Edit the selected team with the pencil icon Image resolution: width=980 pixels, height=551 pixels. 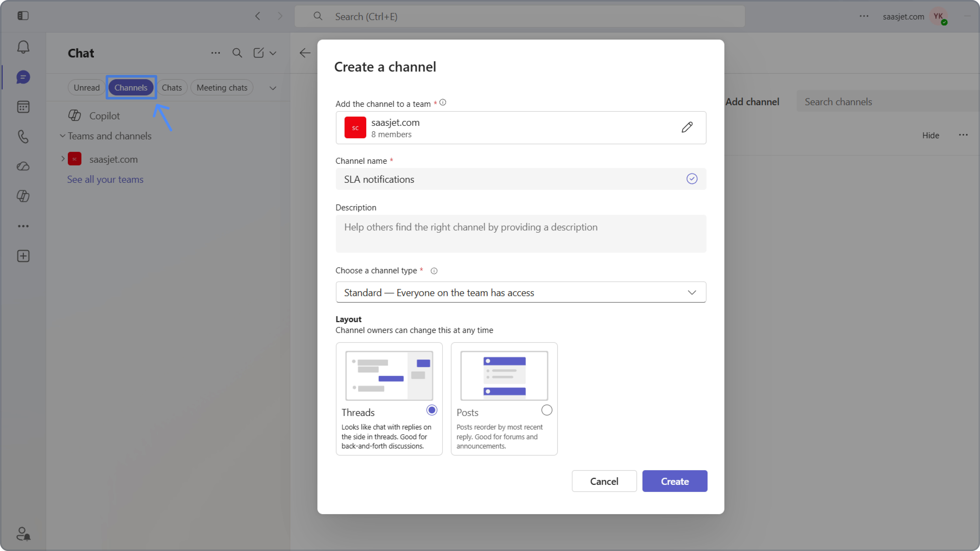coord(687,127)
